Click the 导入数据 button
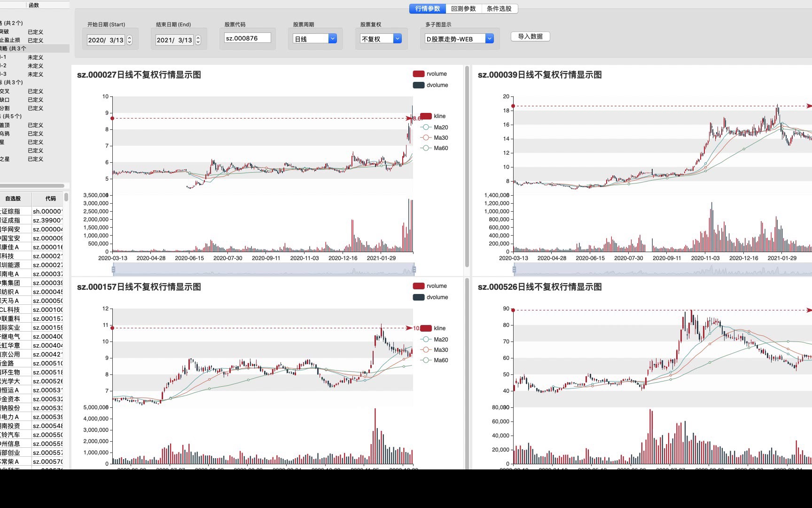This screenshot has width=812, height=508. coord(530,36)
